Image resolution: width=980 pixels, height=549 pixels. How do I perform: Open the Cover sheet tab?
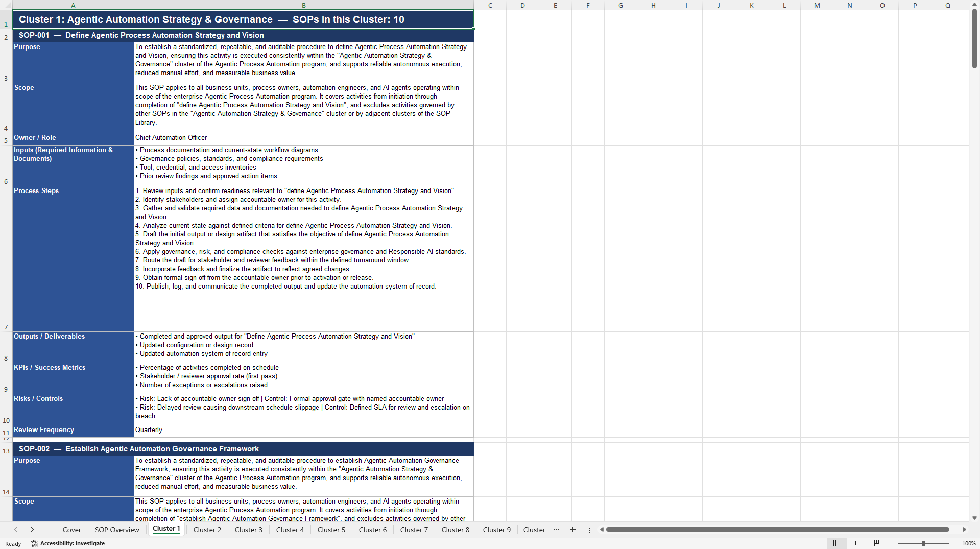[71, 530]
